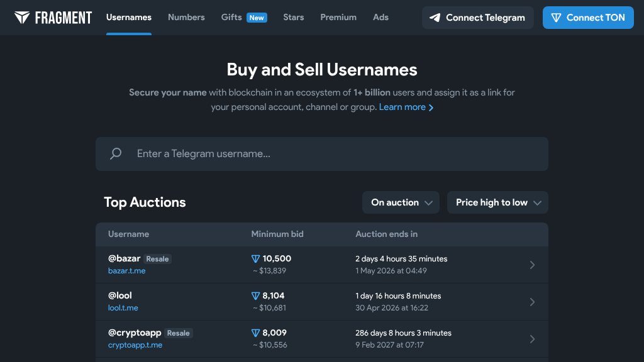Click the @bazar username
This screenshot has height=362, width=644.
point(124,258)
